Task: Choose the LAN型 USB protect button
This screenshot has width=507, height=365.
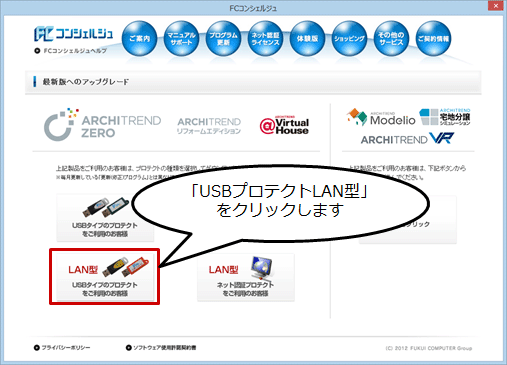Action: click(105, 277)
